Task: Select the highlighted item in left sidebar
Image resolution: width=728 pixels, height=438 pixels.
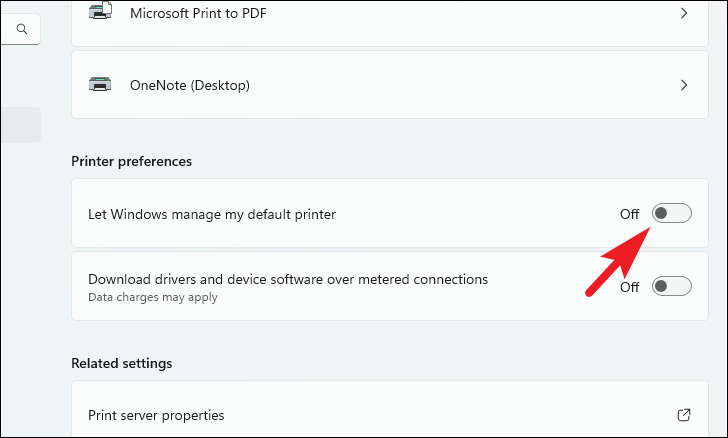Action: coord(20,125)
